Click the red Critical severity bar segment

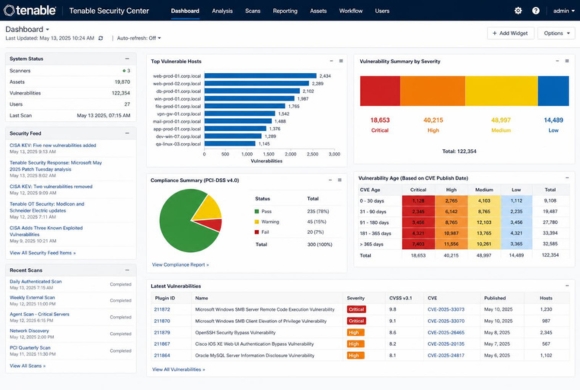380,91
